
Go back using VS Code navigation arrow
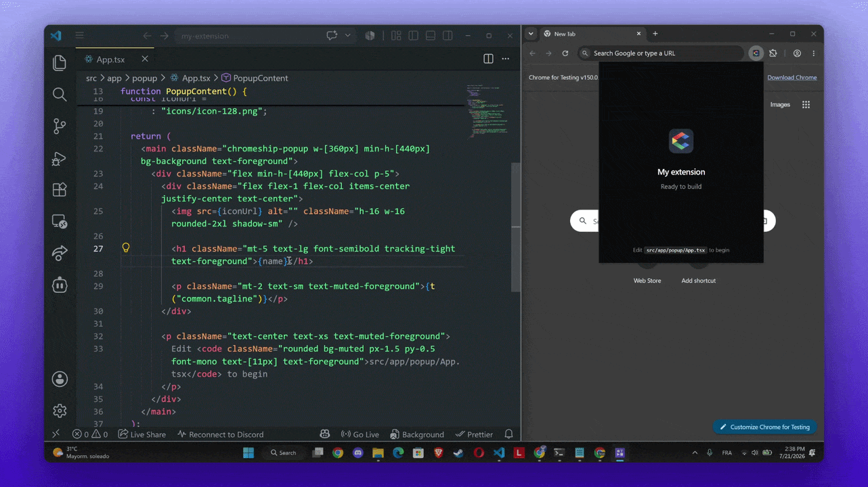click(x=147, y=36)
